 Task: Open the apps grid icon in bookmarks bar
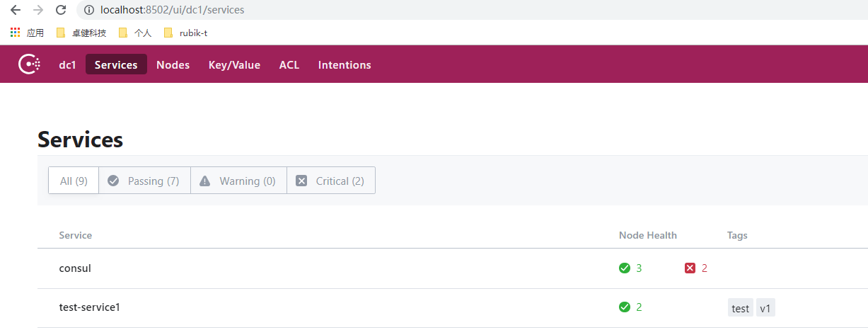coord(16,33)
